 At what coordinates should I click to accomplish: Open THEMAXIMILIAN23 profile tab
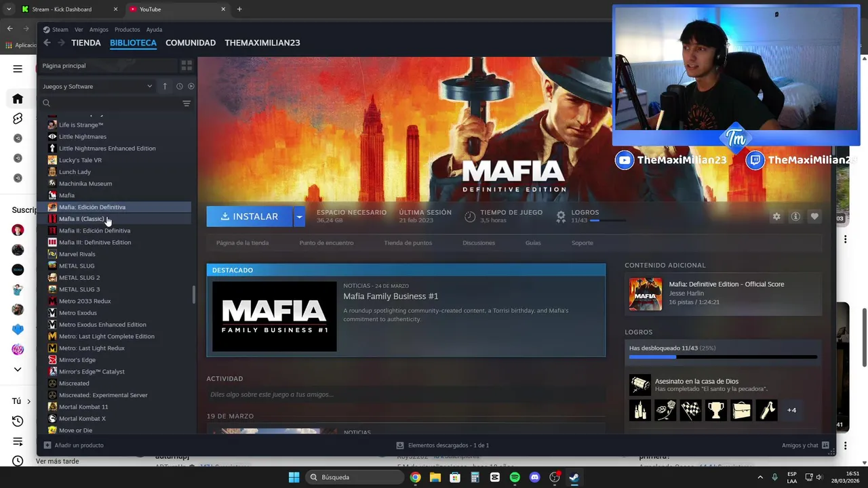[x=262, y=43]
